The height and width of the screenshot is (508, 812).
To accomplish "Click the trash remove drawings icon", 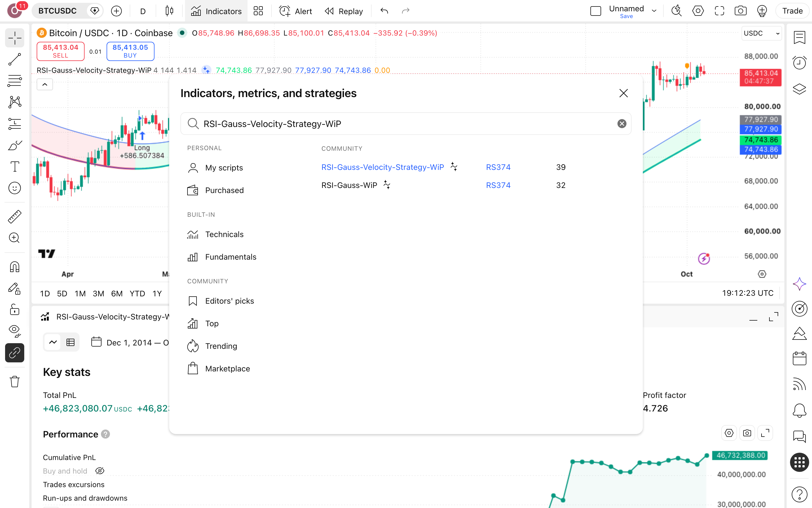I will coord(14,382).
